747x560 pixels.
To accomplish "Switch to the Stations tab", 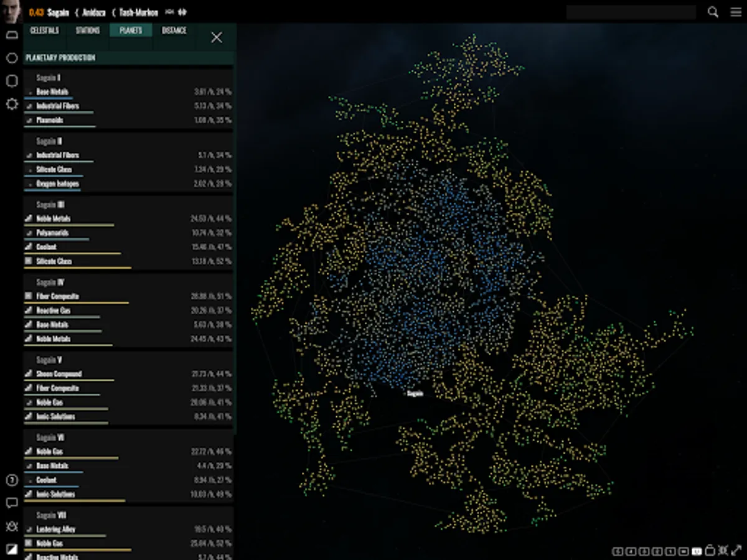I will (x=88, y=30).
